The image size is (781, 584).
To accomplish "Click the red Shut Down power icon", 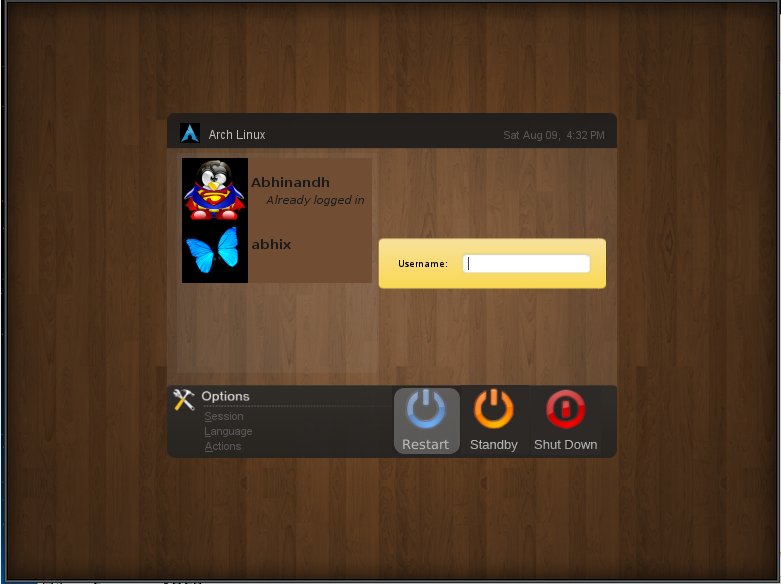I will coord(565,409).
